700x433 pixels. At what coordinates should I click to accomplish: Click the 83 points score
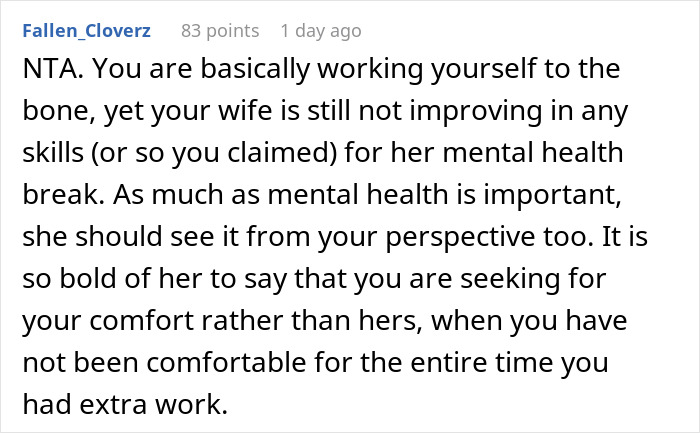[x=220, y=31]
